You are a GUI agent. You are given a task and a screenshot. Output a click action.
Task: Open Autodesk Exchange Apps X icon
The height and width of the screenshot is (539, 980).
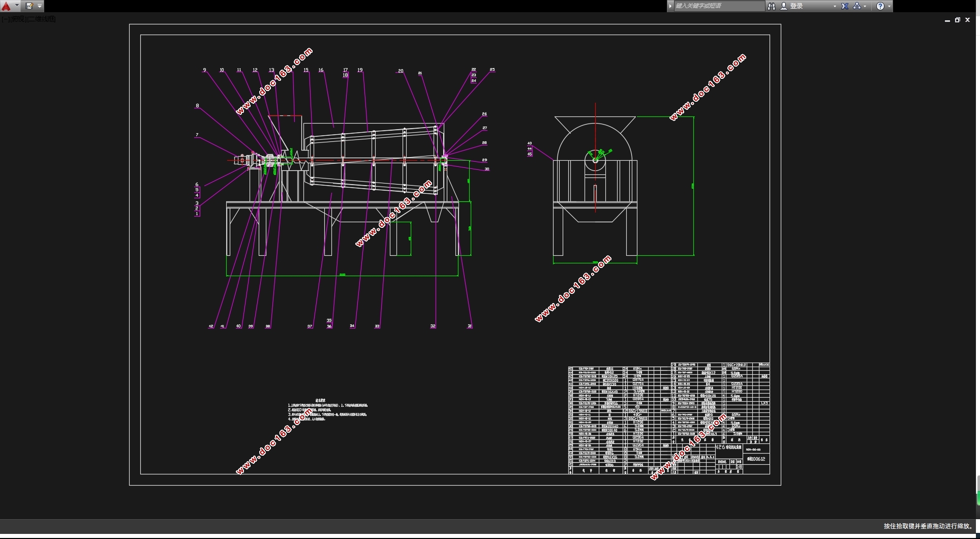845,6
